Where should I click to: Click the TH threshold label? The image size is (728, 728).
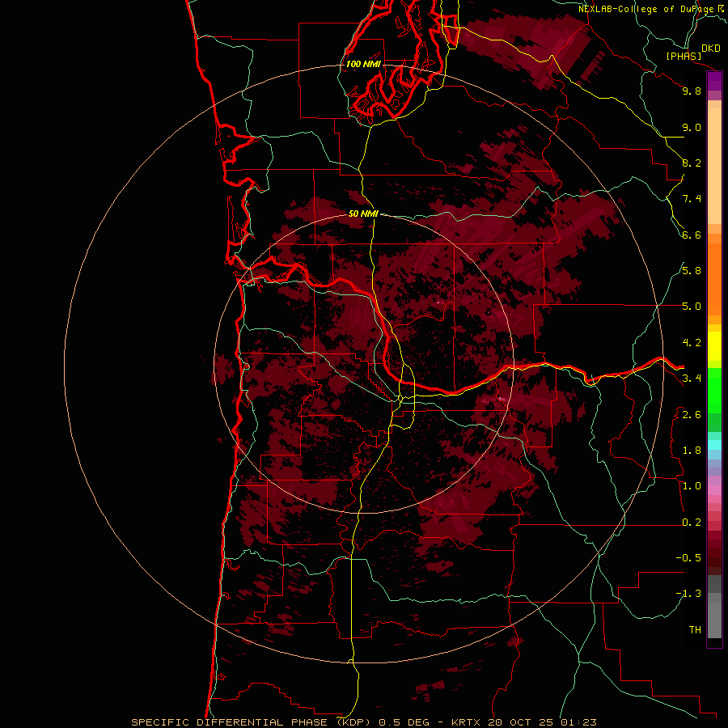pos(695,630)
